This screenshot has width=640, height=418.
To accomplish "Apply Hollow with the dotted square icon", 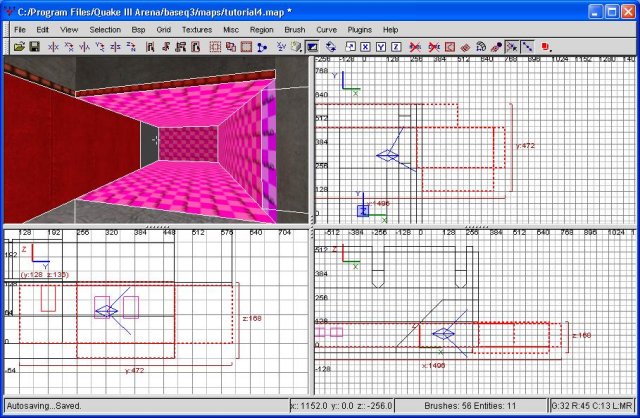I will point(215,47).
